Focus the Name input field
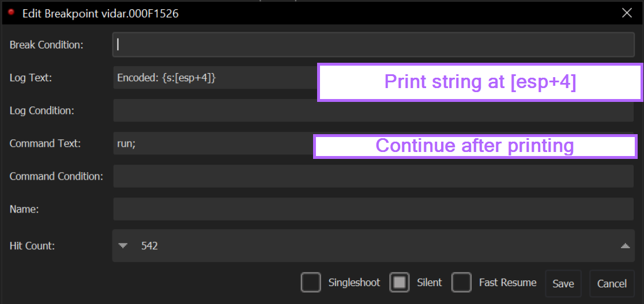644x304 pixels. 374,209
